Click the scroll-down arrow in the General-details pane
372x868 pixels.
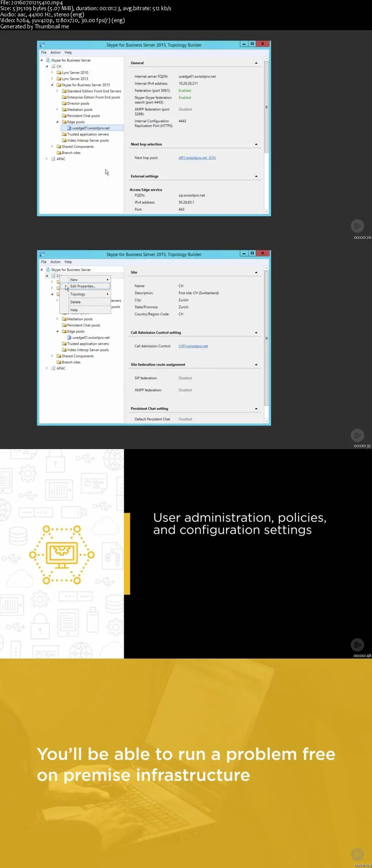click(267, 212)
